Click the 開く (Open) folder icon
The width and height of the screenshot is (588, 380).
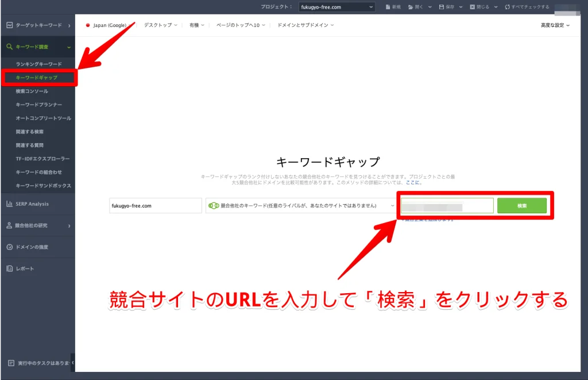coord(411,7)
